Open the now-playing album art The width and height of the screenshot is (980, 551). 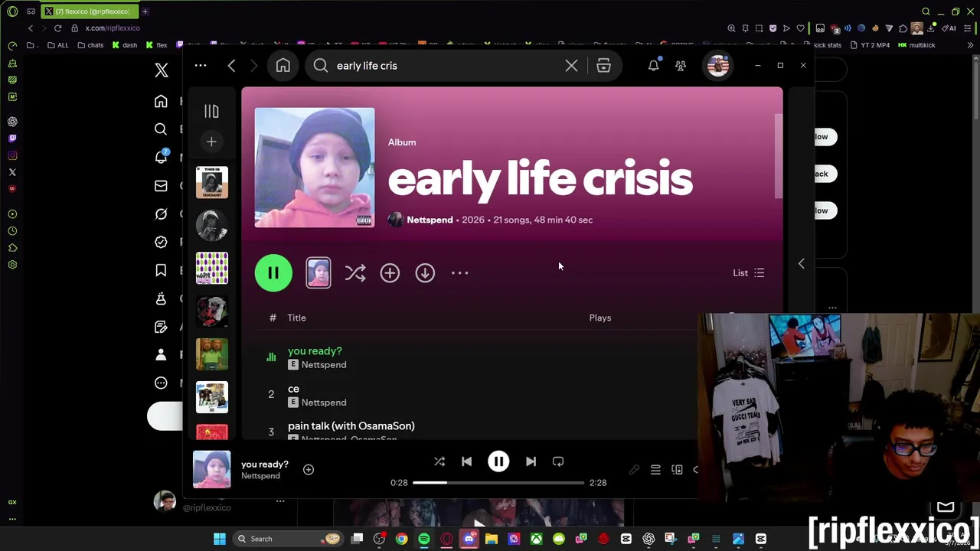(211, 469)
